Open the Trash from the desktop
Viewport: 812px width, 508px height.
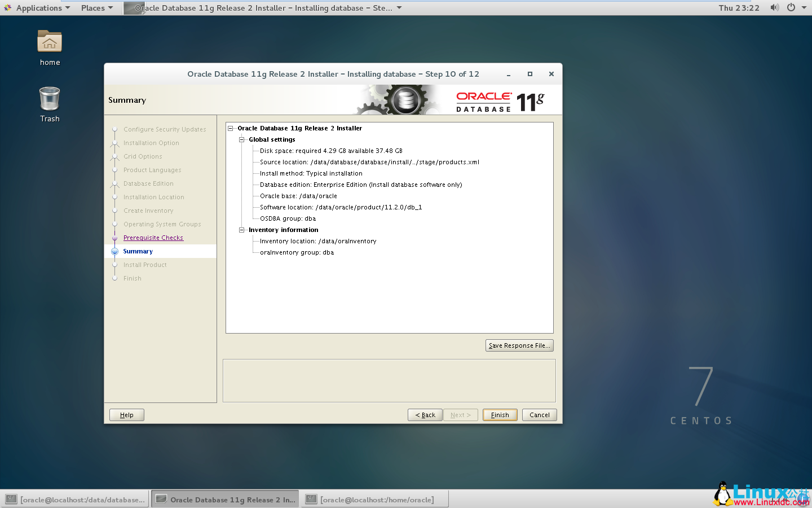coord(49,96)
